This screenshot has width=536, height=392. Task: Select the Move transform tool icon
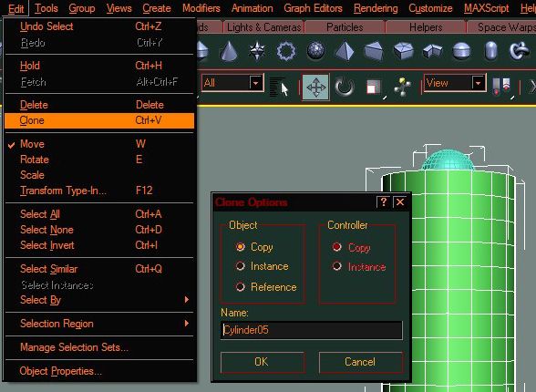(x=315, y=87)
